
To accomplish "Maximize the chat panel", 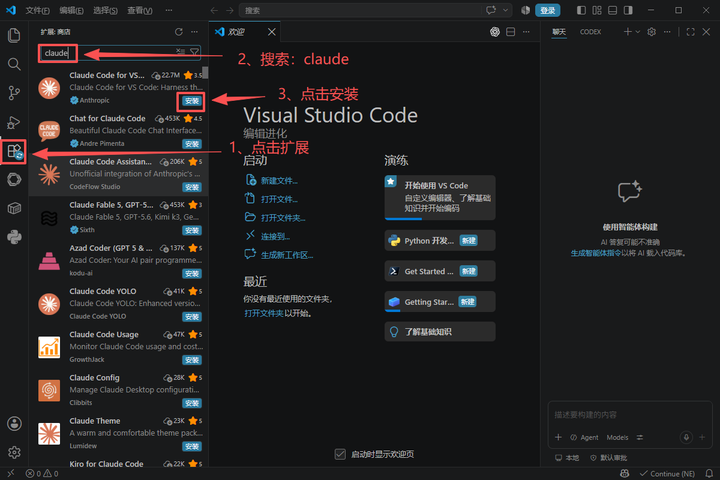I will point(691,32).
